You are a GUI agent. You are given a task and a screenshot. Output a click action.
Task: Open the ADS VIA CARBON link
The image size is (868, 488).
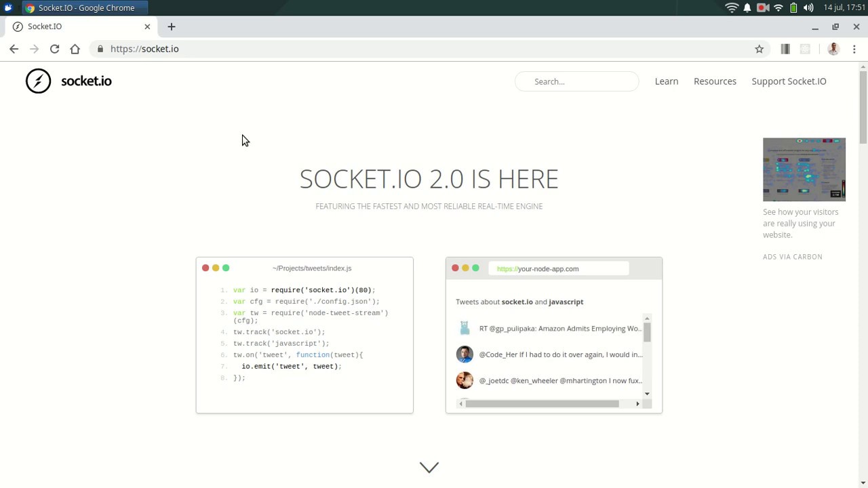pos(793,257)
